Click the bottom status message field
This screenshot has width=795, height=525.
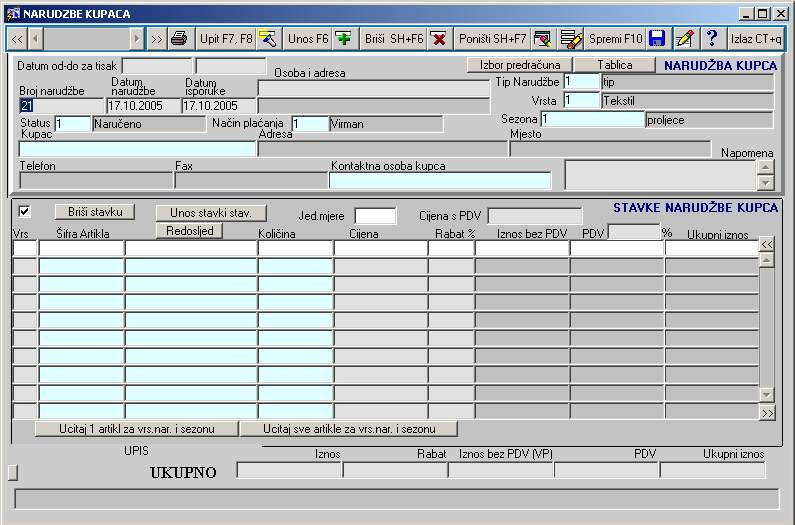coord(396,499)
